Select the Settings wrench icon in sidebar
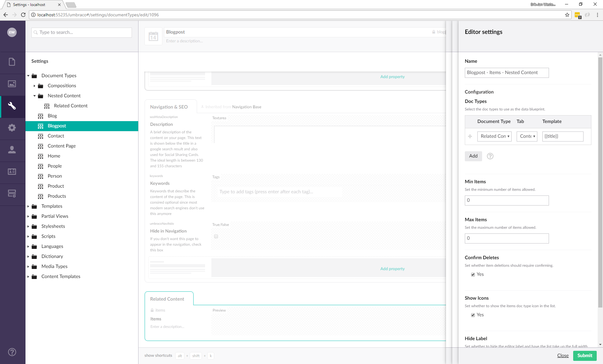 (12, 106)
